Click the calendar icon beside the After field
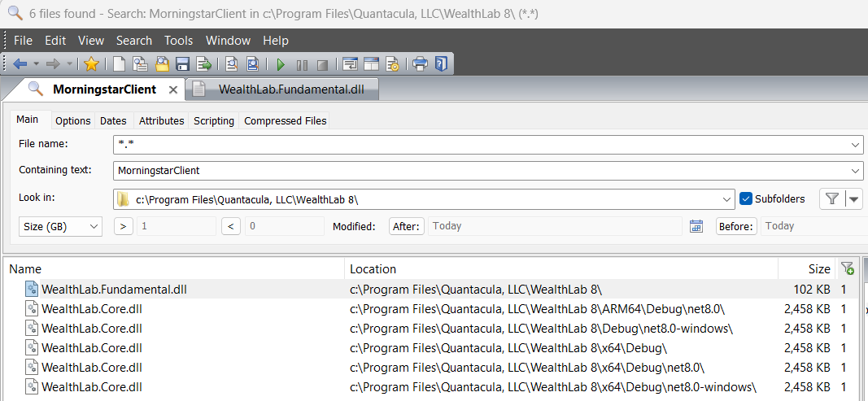Viewport: 868px width, 401px height. (x=696, y=226)
